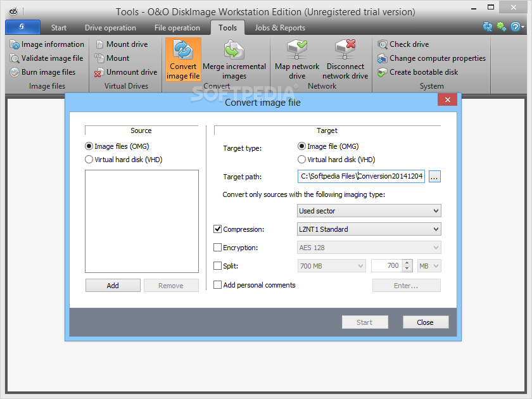The height and width of the screenshot is (399, 532).
Task: Click the Enter... comments button
Action: pos(407,286)
